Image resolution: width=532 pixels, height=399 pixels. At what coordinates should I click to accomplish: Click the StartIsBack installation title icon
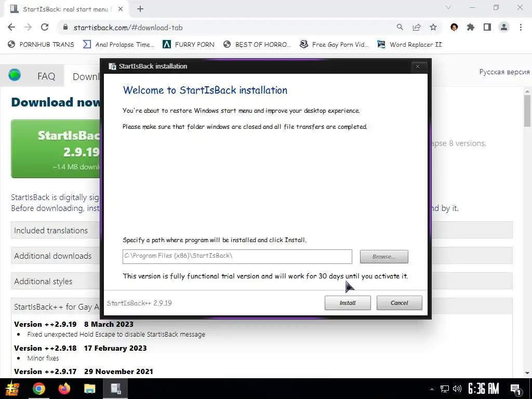tap(112, 66)
